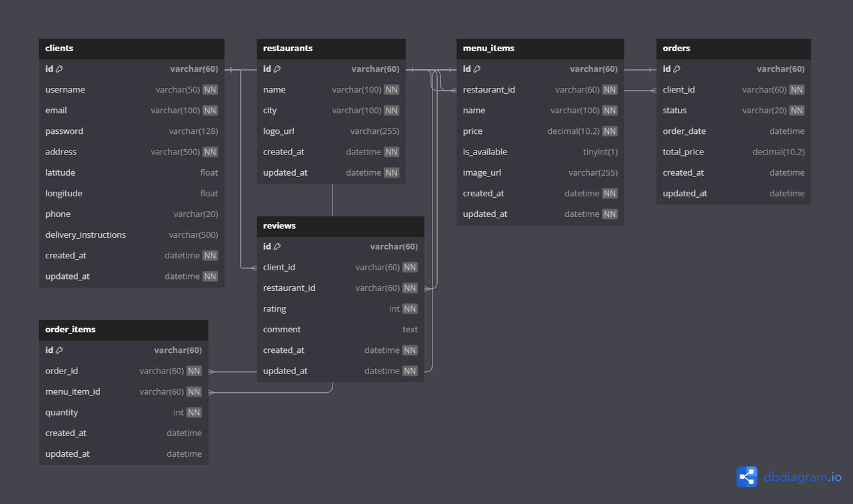The width and height of the screenshot is (853, 504).
Task: Click the text type on reviews comment
Action: point(411,330)
